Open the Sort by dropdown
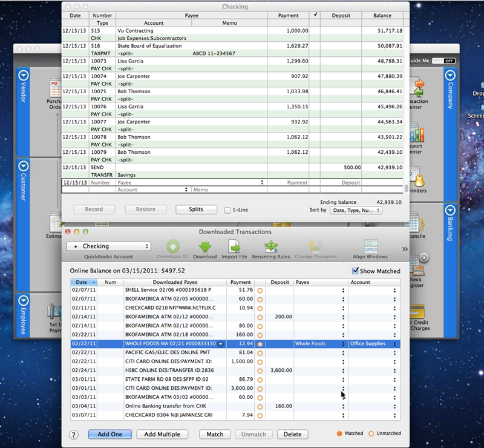 tap(356, 211)
